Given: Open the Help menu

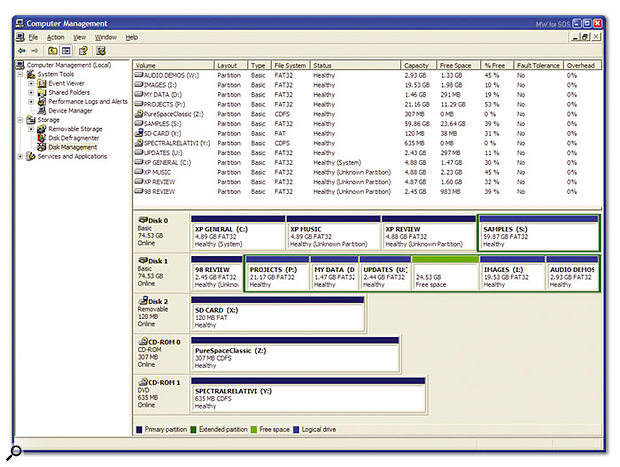Looking at the screenshot, I should pos(132,37).
